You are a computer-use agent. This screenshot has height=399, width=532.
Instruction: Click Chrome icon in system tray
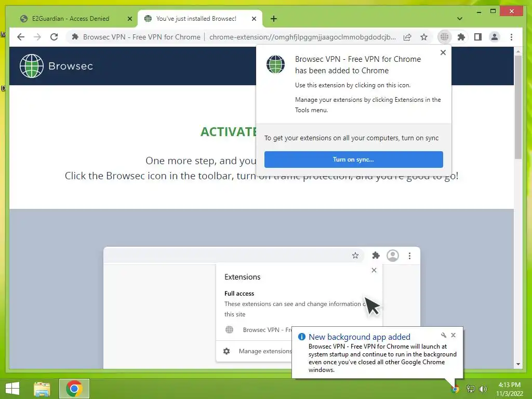click(455, 389)
